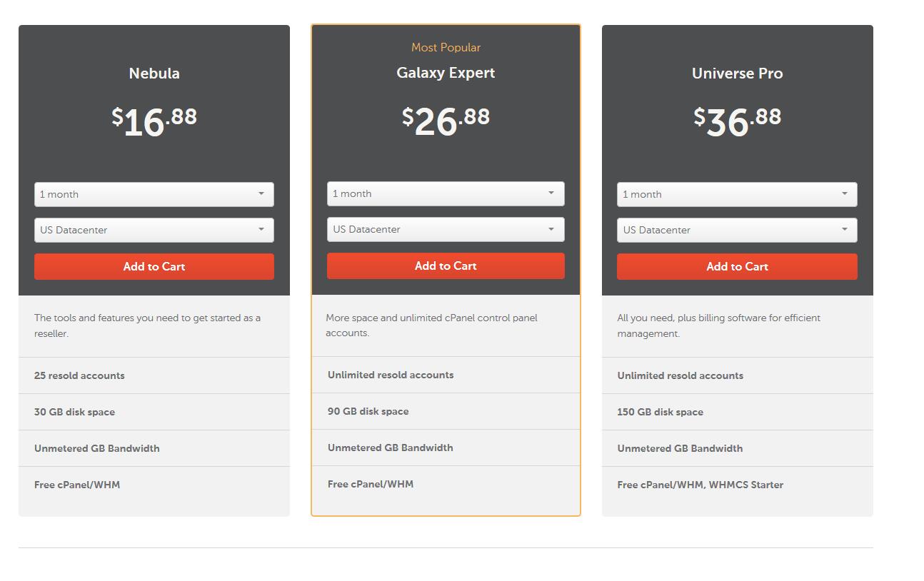Open Nebula US Datacenter dropdown

click(x=154, y=230)
